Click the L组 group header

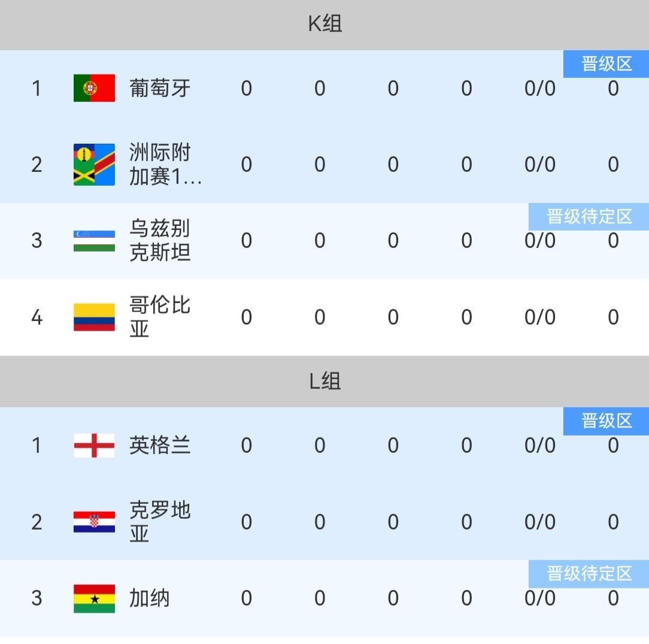[324, 381]
